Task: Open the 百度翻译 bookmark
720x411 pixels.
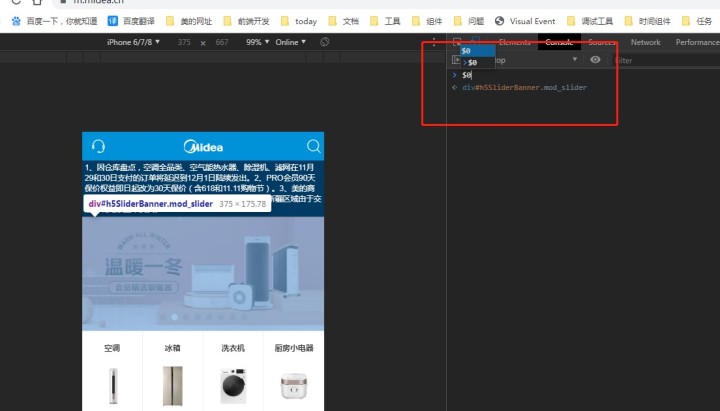Action: click(x=131, y=21)
